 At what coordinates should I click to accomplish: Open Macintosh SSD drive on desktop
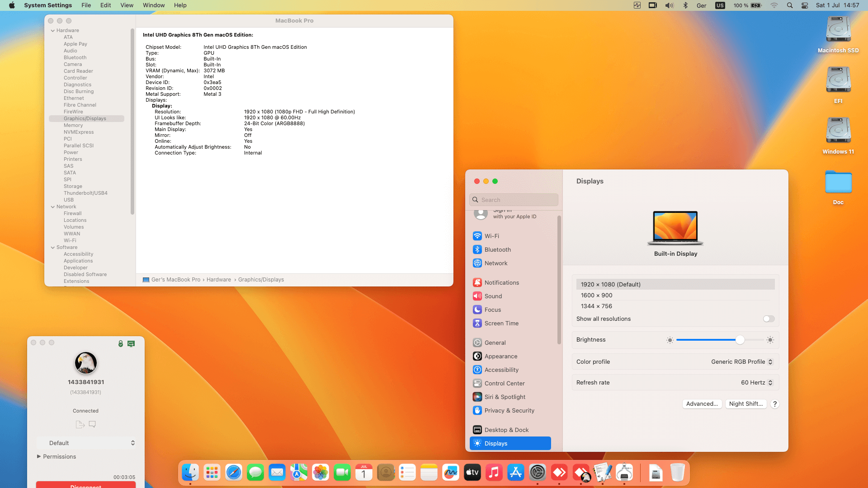tap(838, 35)
